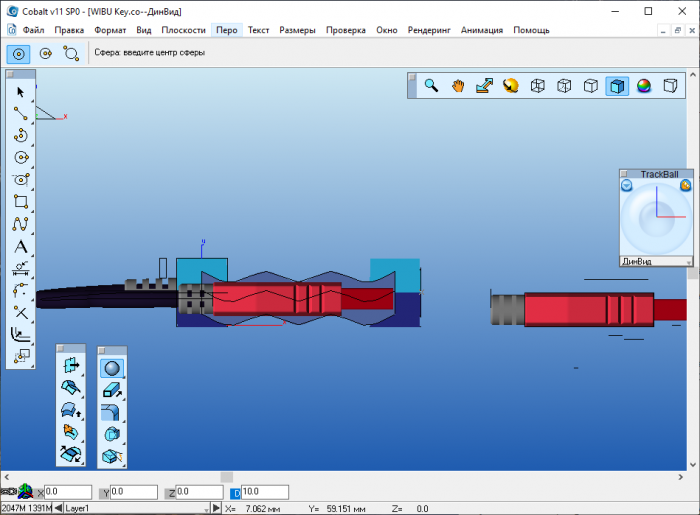This screenshot has height=515, width=700.
Task: Select the pan hand tool
Action: point(458,86)
